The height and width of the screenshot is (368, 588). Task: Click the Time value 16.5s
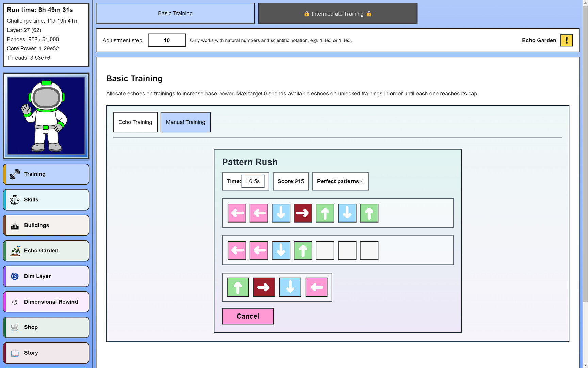pyautogui.click(x=253, y=181)
